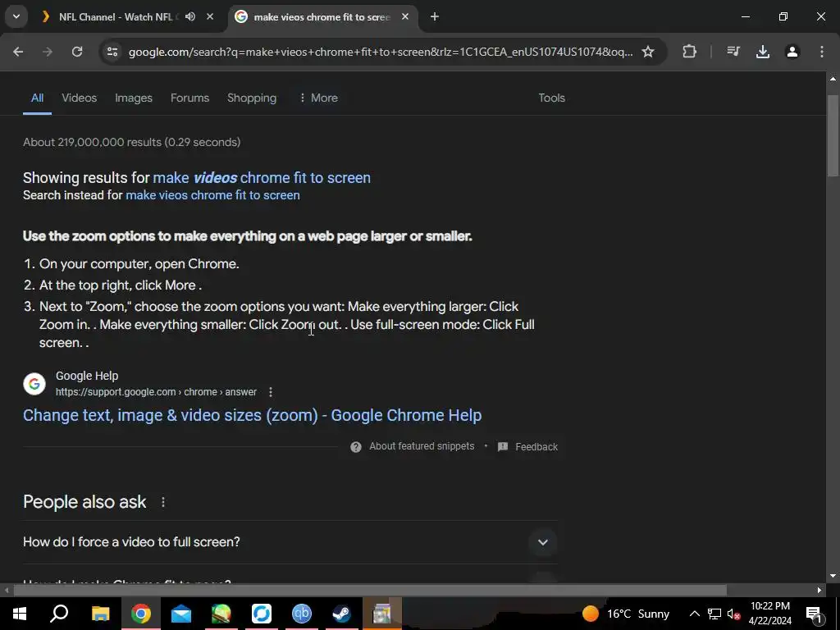Reload the current page
Viewport: 840px width, 630px height.
(x=77, y=52)
